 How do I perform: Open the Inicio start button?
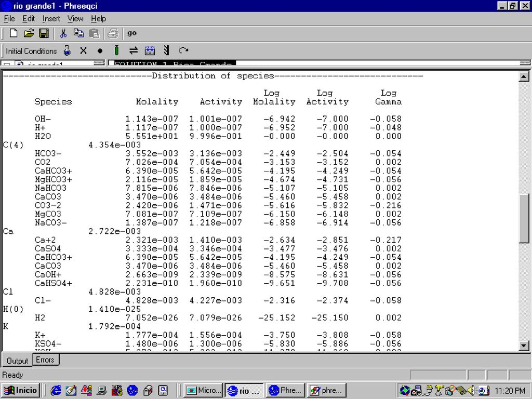pyautogui.click(x=21, y=390)
